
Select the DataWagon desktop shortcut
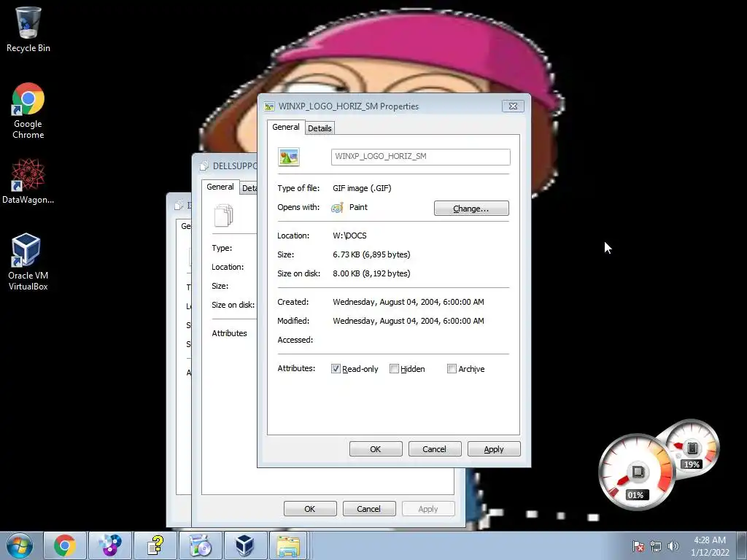click(28, 181)
